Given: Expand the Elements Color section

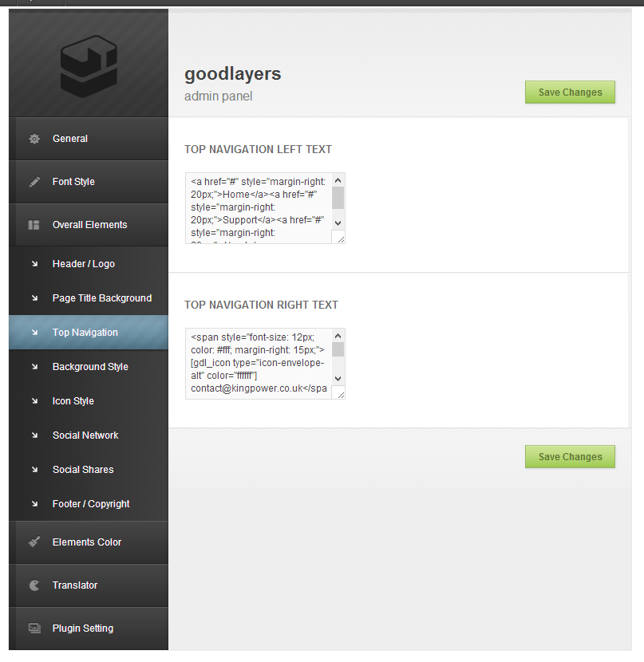Looking at the screenshot, I should [87, 542].
